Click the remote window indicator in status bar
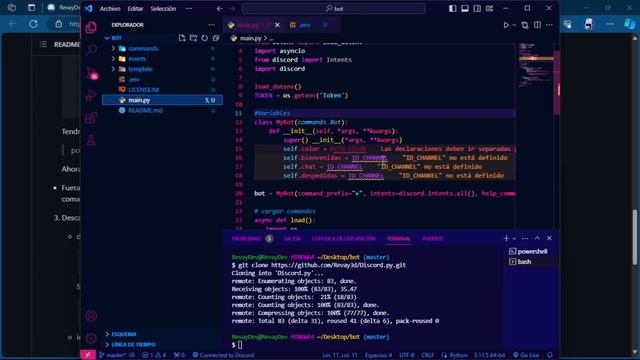 point(87,355)
